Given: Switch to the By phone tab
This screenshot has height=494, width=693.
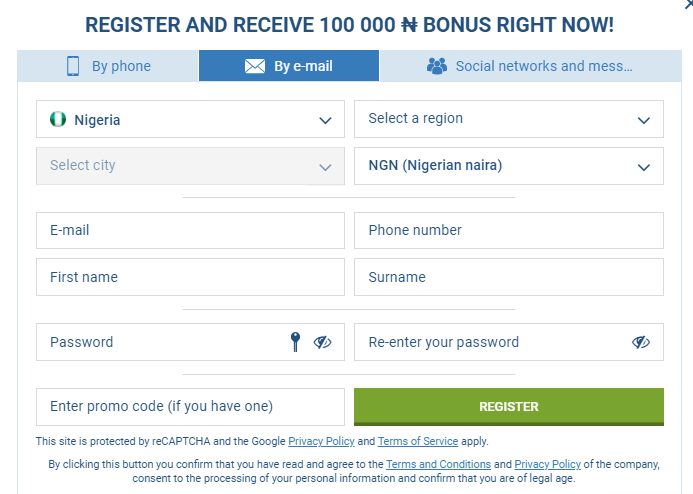Looking at the screenshot, I should click(x=108, y=66).
